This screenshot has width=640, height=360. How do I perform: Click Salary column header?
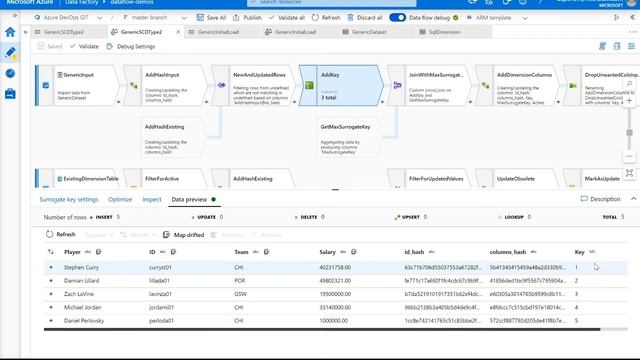(x=327, y=252)
